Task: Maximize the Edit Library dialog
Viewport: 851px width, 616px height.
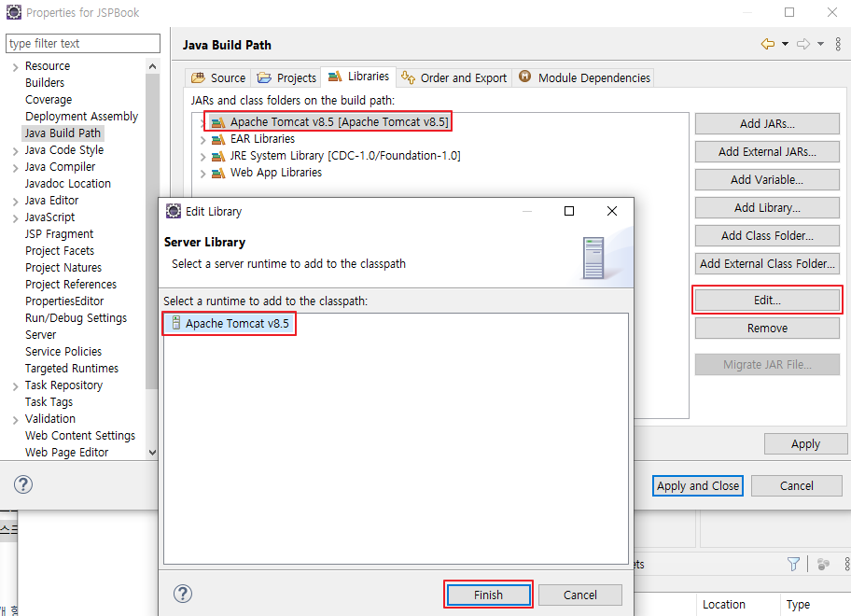Action: click(x=569, y=211)
